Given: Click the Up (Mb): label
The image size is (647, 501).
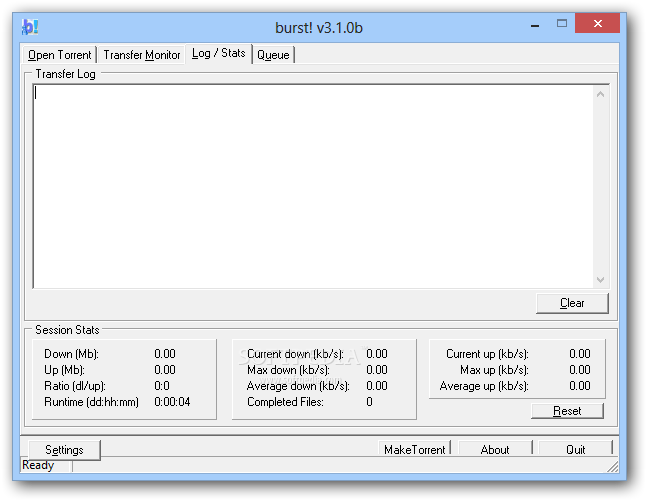Looking at the screenshot, I should (64, 370).
